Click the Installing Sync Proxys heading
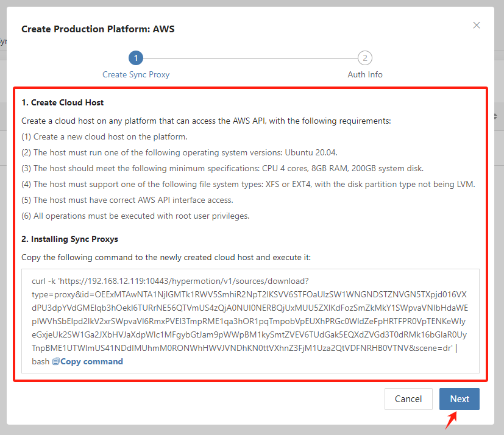The image size is (504, 435). coord(69,239)
